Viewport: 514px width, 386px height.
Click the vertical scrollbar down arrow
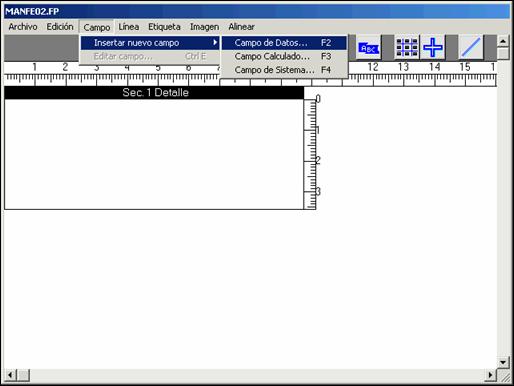pos(503,362)
